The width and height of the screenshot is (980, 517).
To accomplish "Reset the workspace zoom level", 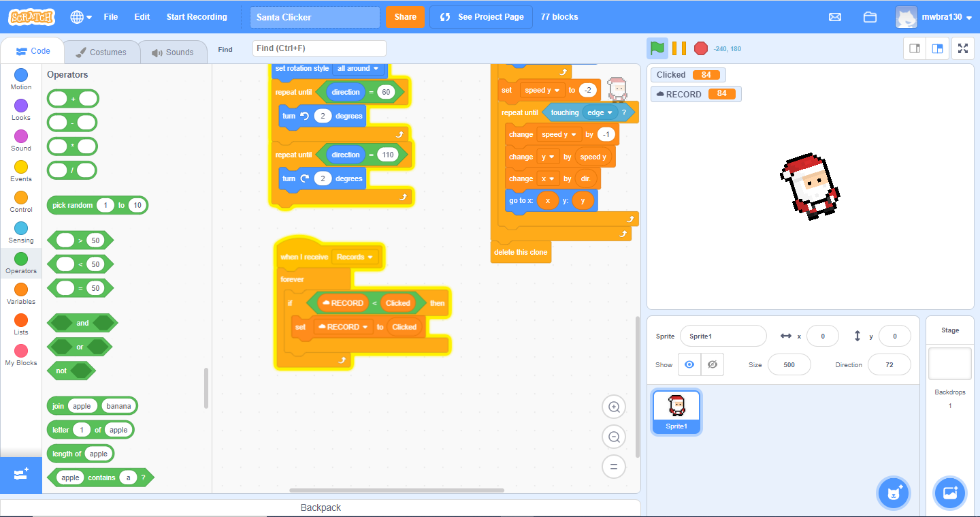I will point(614,467).
